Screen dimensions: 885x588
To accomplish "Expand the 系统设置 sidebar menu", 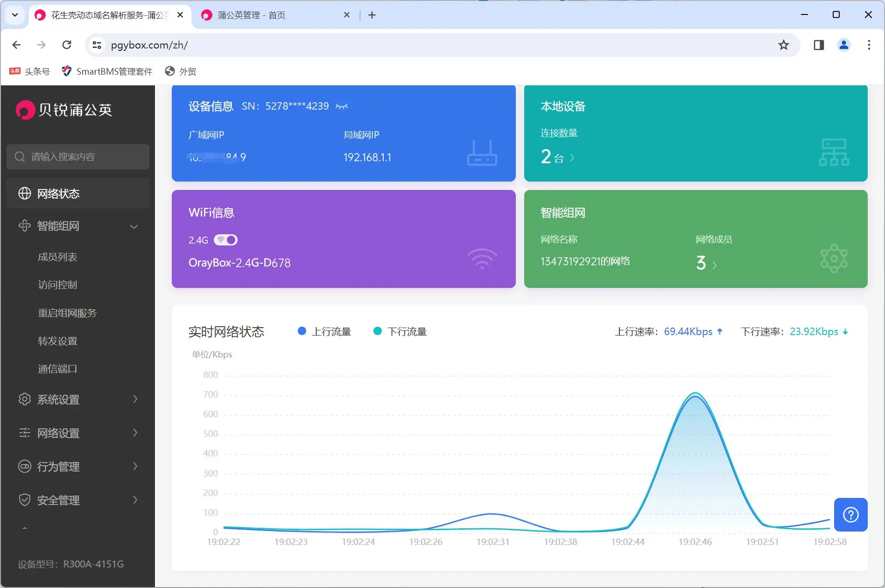I will (78, 399).
